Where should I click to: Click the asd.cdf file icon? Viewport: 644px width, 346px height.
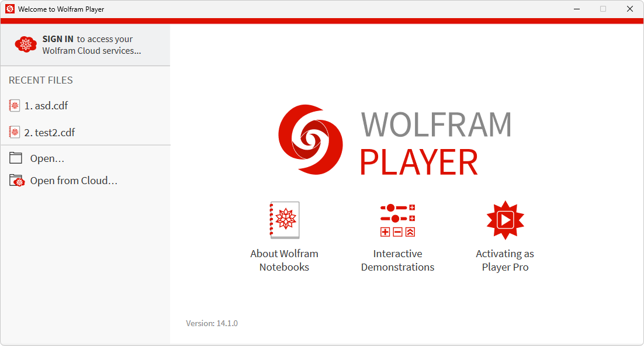point(15,106)
